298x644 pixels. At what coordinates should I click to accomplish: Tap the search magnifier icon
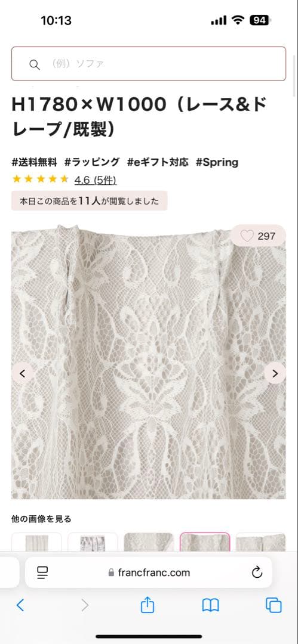click(35, 64)
